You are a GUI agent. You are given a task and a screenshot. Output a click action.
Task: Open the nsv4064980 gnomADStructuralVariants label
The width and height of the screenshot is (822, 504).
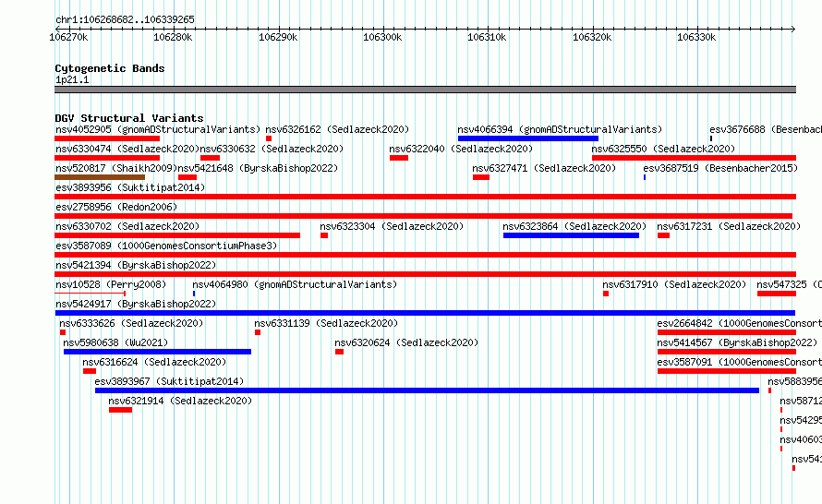tap(295, 284)
